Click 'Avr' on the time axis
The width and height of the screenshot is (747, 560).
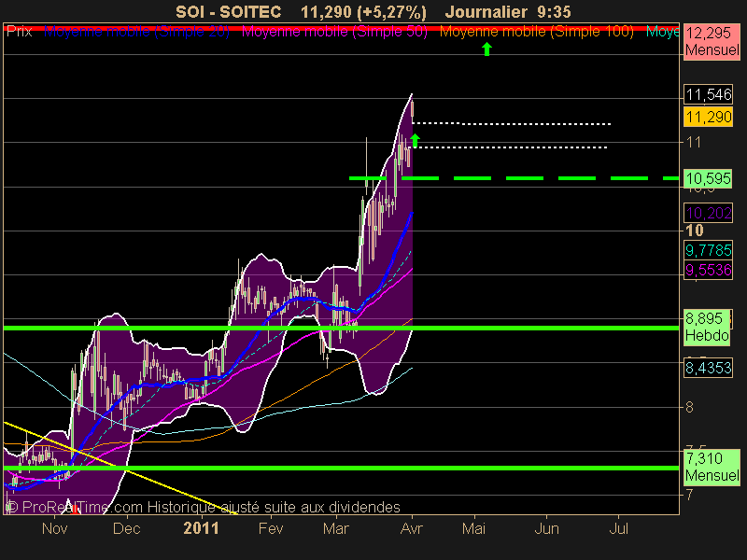(x=412, y=528)
